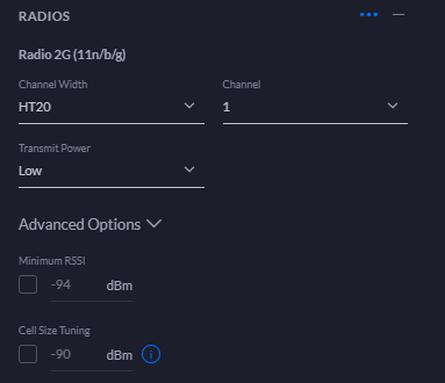Open the Transmit Power dropdown showing Low
445x383 pixels.
coord(111,171)
